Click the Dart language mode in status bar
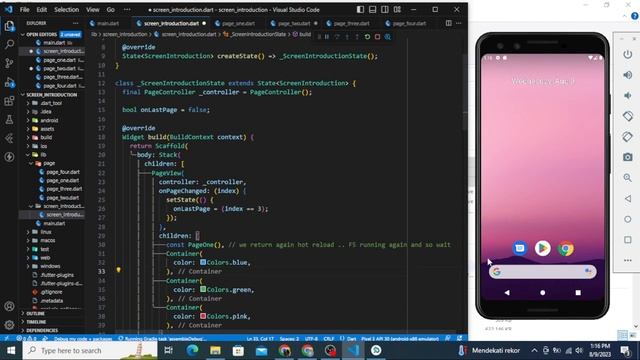This screenshot has height=360, width=640. coord(351,339)
